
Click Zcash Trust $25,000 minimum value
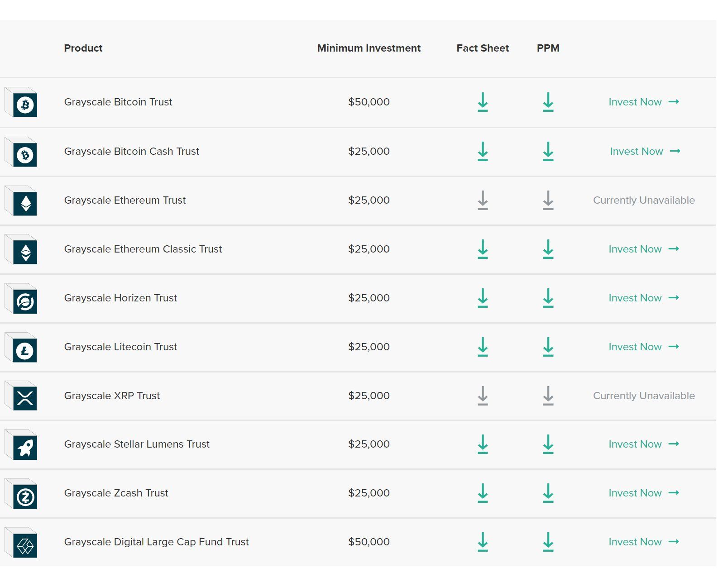pyautogui.click(x=369, y=493)
